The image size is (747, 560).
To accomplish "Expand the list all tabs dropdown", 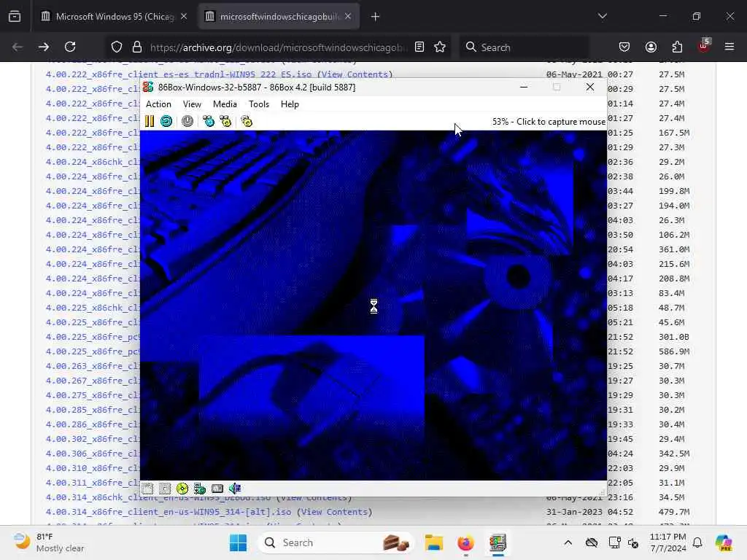I will 602,16.
